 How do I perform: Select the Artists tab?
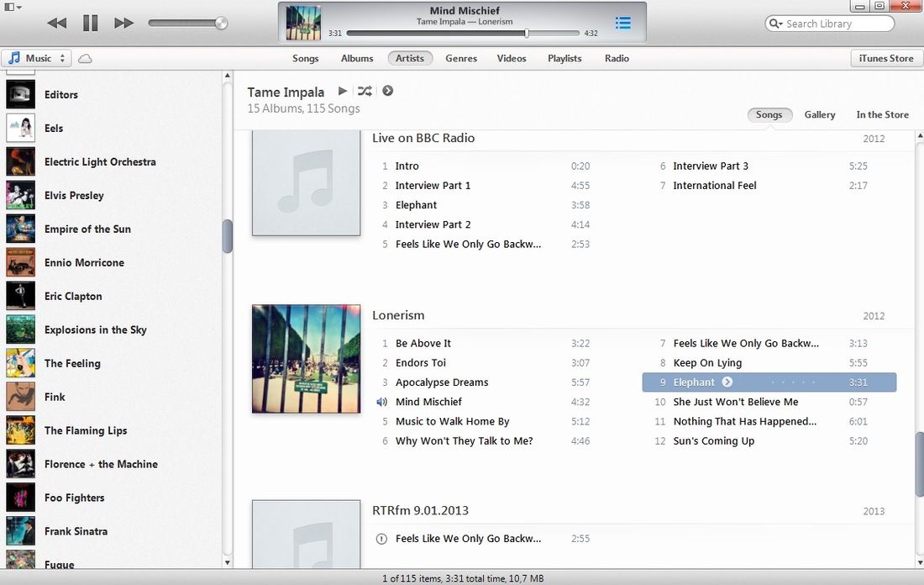pyautogui.click(x=410, y=58)
